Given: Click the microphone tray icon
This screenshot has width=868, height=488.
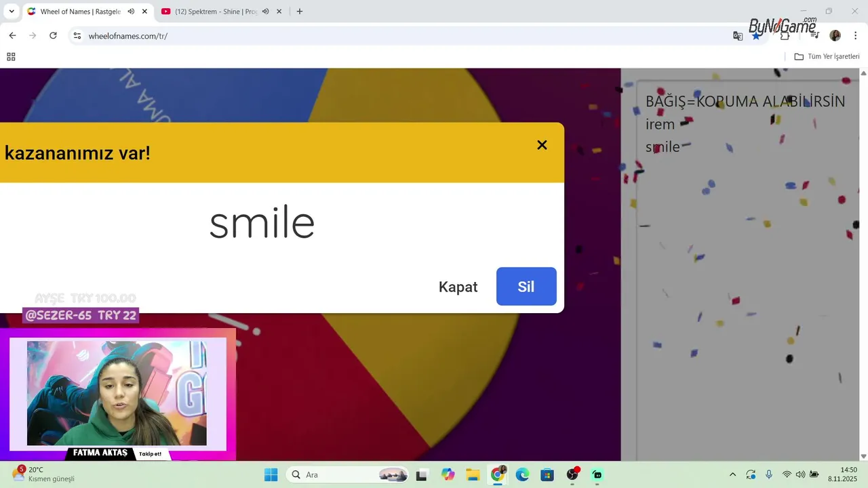Looking at the screenshot, I should coord(769,474).
